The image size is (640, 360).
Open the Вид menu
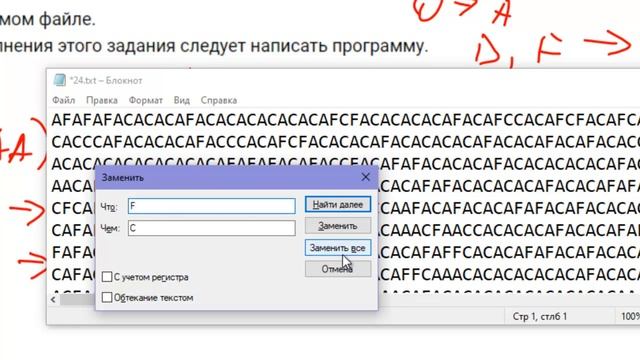tap(182, 100)
